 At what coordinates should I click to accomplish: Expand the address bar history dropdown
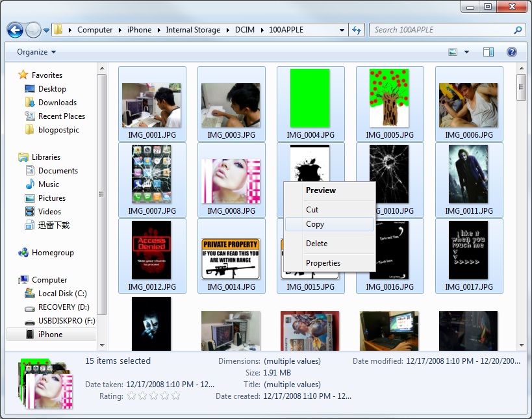(342, 30)
